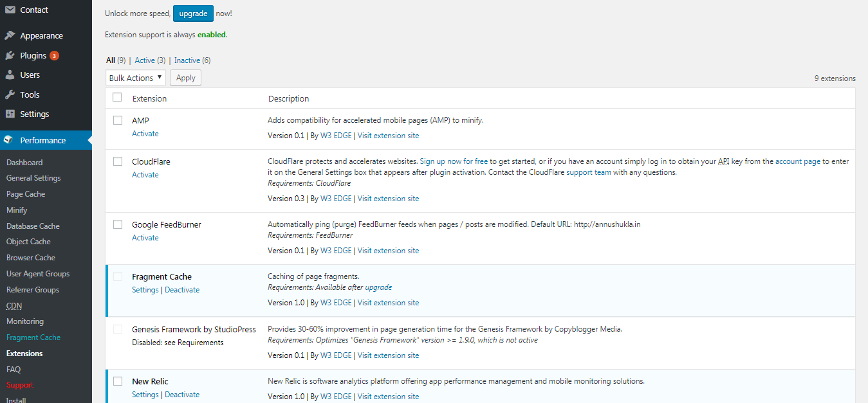Open Page Cache settings
Image resolution: width=868 pixels, height=403 pixels.
pyautogui.click(x=26, y=194)
